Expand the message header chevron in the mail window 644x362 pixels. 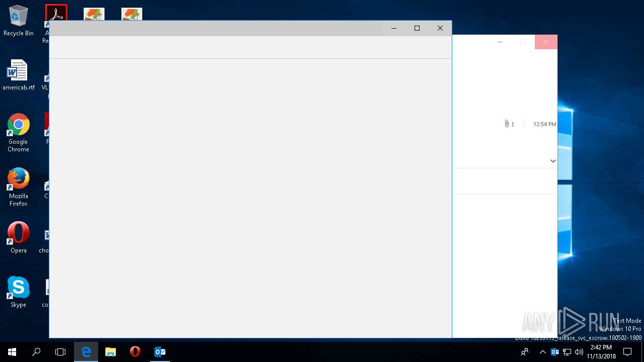pos(553,161)
